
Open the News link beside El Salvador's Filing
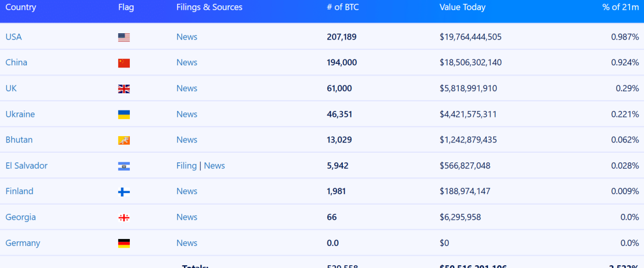(214, 166)
